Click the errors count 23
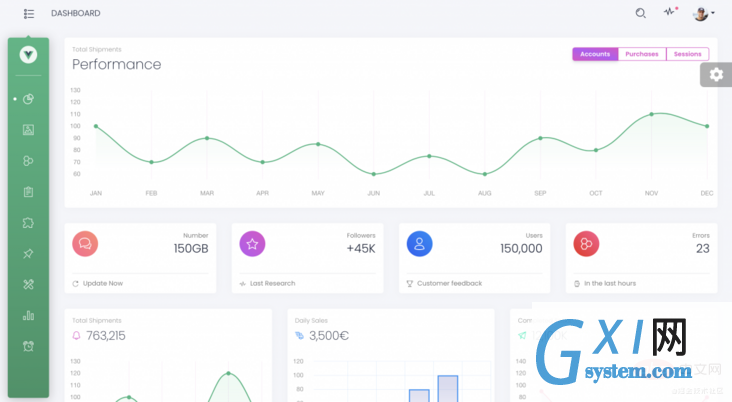 click(703, 248)
